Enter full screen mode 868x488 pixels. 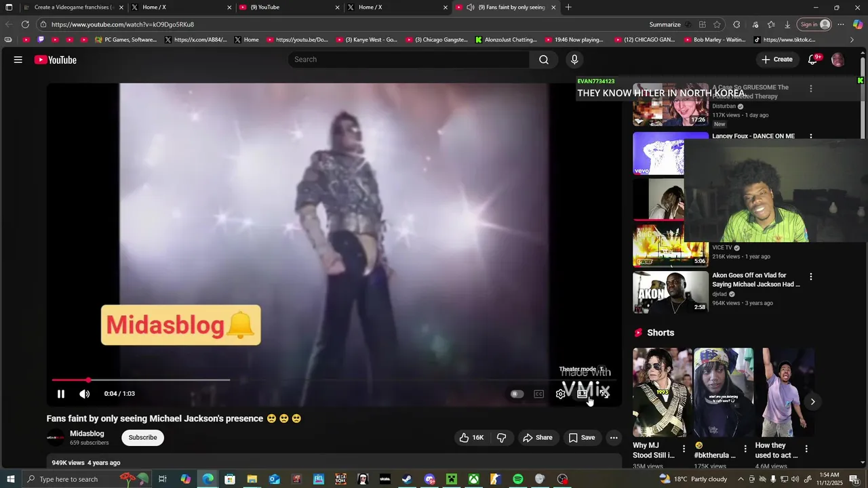click(605, 394)
